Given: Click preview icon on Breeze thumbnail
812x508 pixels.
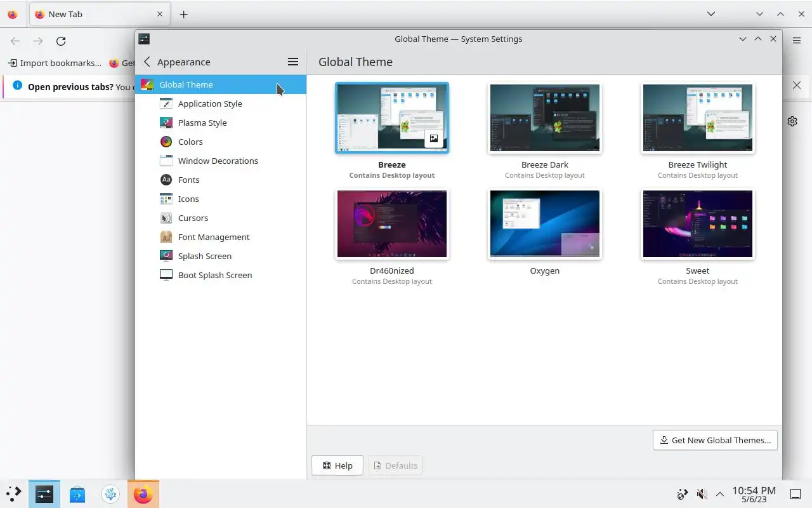Looking at the screenshot, I should tap(434, 138).
